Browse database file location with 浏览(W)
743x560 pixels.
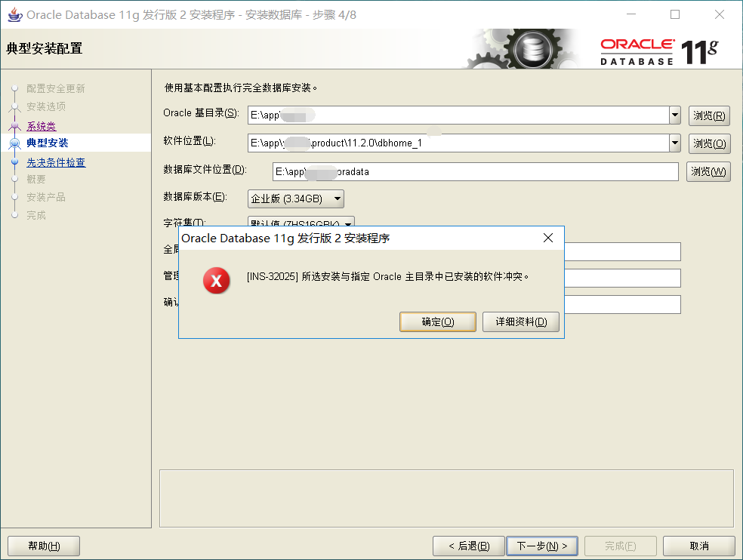708,171
